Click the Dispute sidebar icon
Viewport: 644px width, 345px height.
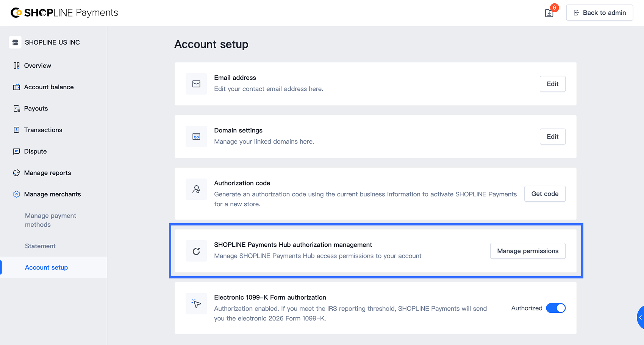coord(16,151)
